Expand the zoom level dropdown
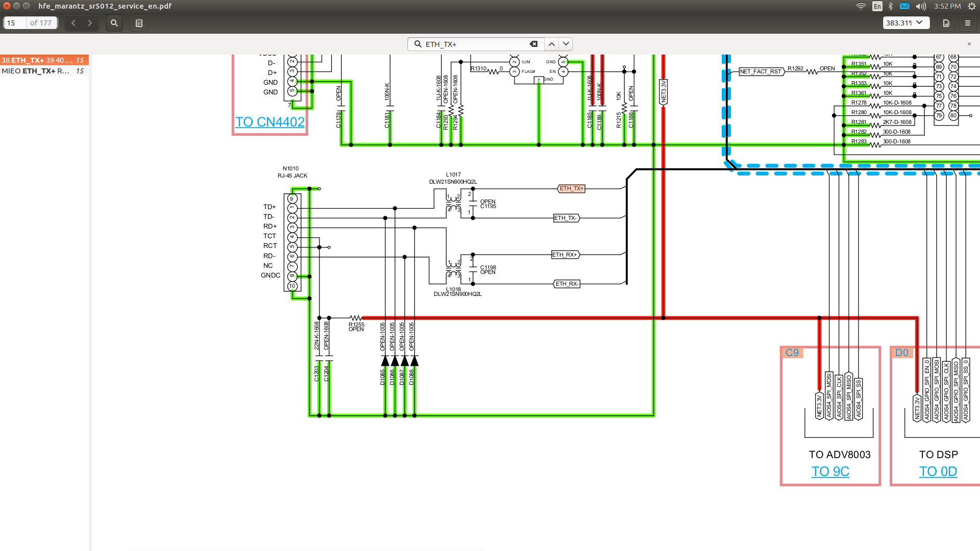980x551 pixels. (919, 23)
